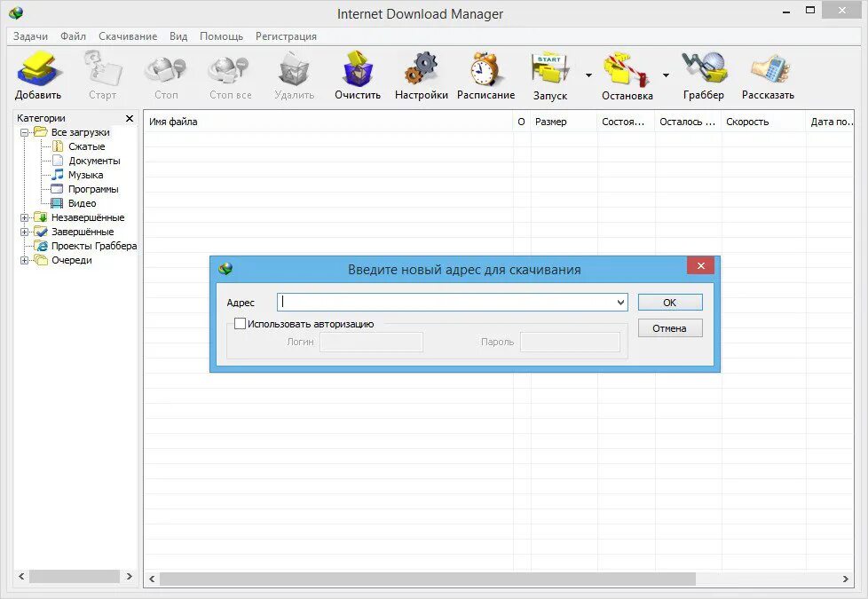Image resolution: width=868 pixels, height=599 pixels.
Task: Click the download list horizontal scrollbar thumb
Action: click(x=428, y=579)
